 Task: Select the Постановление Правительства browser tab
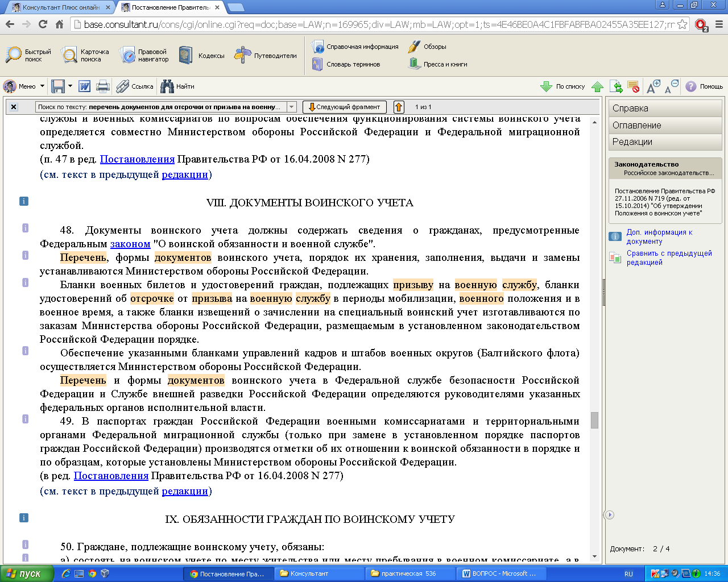point(171,7)
